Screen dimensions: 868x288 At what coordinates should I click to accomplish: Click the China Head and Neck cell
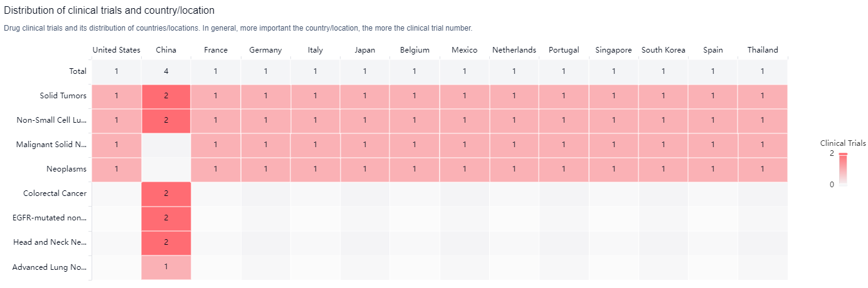click(x=166, y=242)
